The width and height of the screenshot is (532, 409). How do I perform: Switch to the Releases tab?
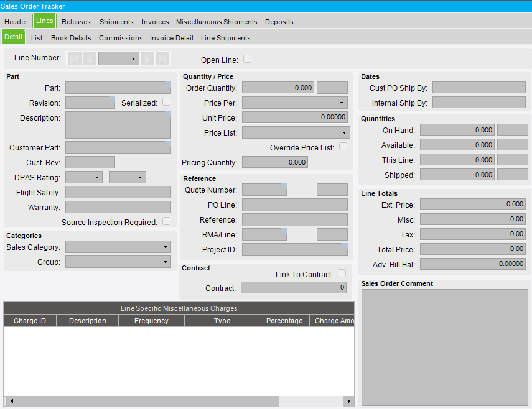76,22
